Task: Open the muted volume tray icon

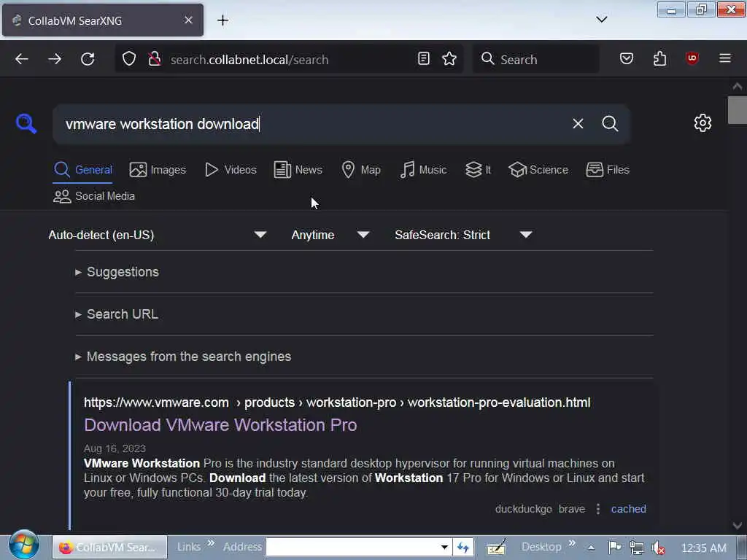Action: (659, 548)
